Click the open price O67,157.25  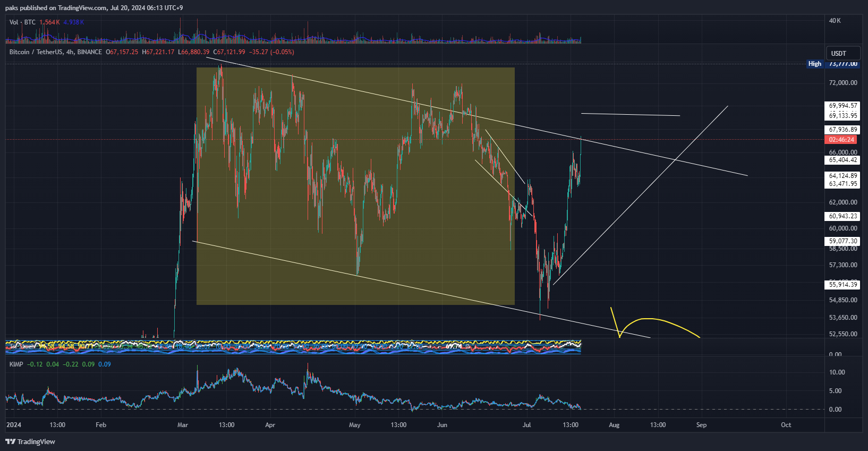(122, 52)
